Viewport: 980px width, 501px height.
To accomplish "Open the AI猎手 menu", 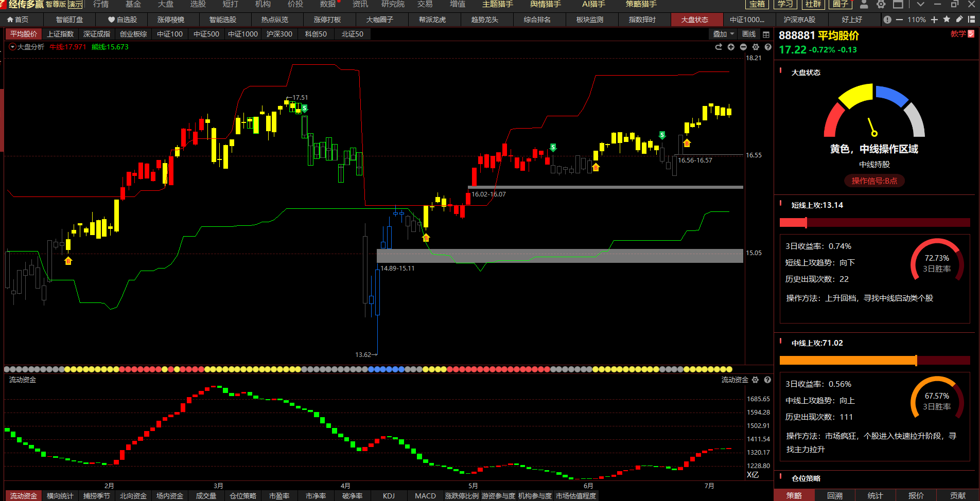I will 593,4.
